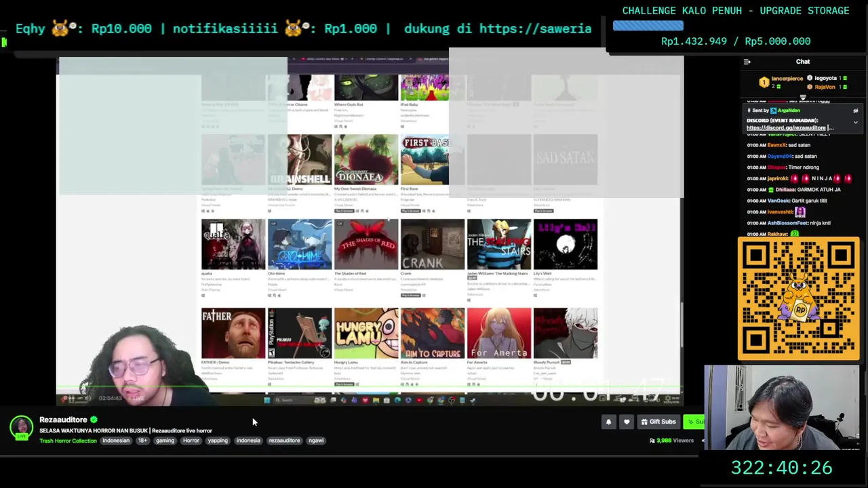This screenshot has height=488, width=868.
Task: Collapse the chat panel with the arrow icon
Action: [x=747, y=62]
